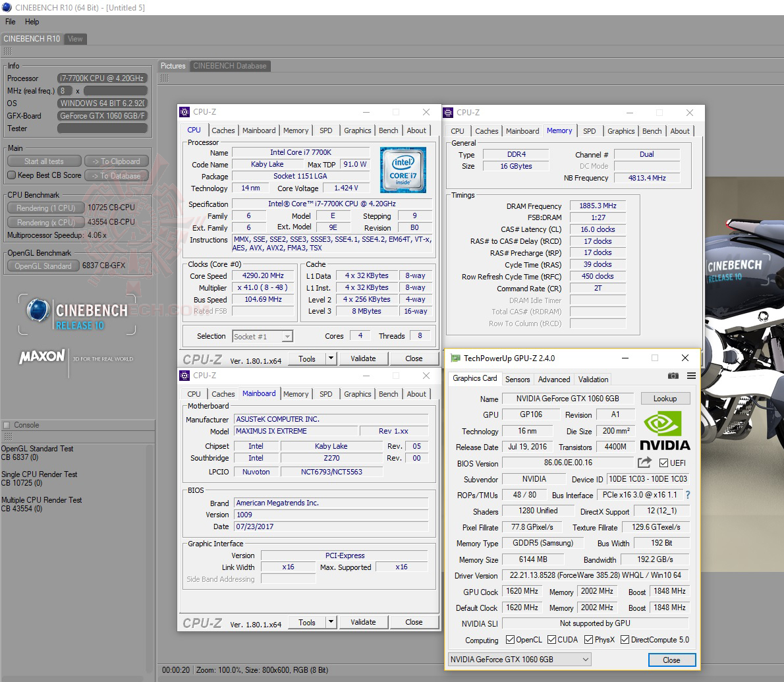
Task: Click the CPU-Z window title bar icon
Action: click(x=184, y=111)
